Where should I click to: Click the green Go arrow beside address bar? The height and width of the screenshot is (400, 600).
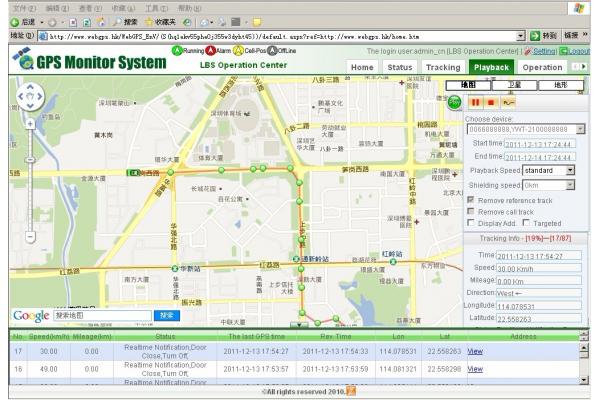(535, 36)
